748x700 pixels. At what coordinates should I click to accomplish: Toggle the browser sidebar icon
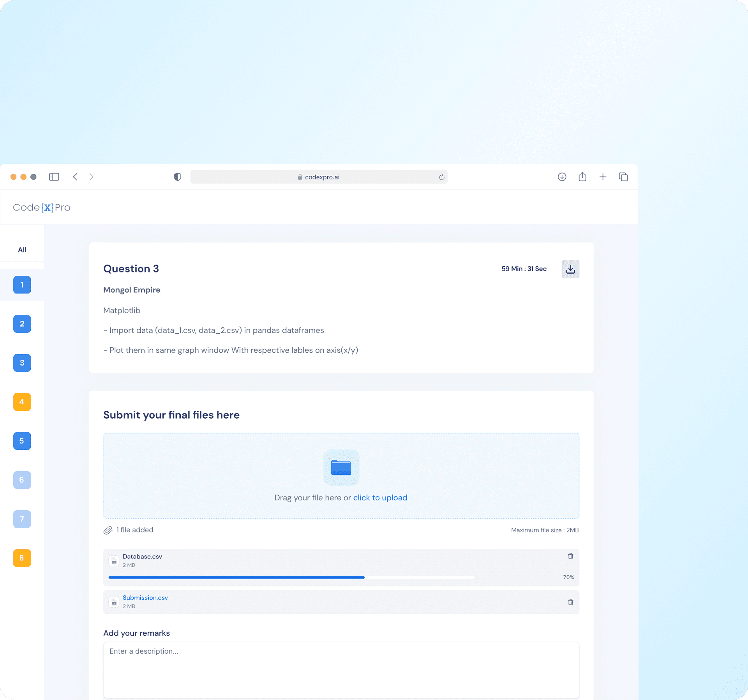(x=54, y=177)
